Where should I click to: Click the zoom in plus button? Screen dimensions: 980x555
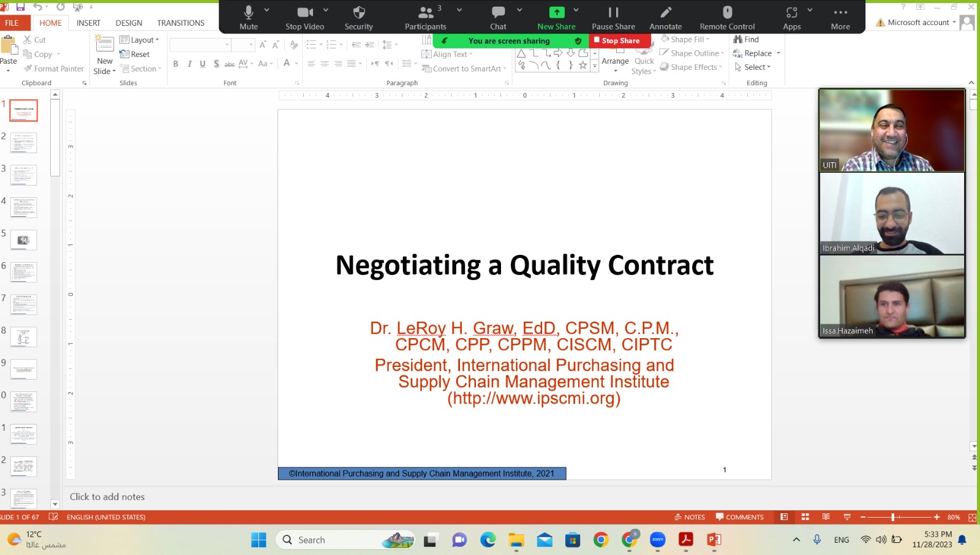pos(937,517)
